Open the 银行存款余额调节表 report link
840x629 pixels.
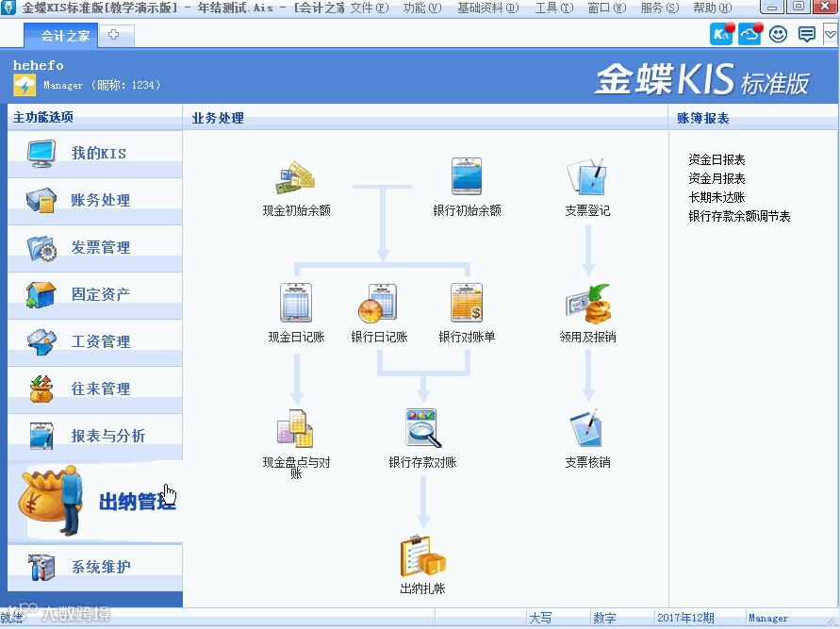(739, 216)
